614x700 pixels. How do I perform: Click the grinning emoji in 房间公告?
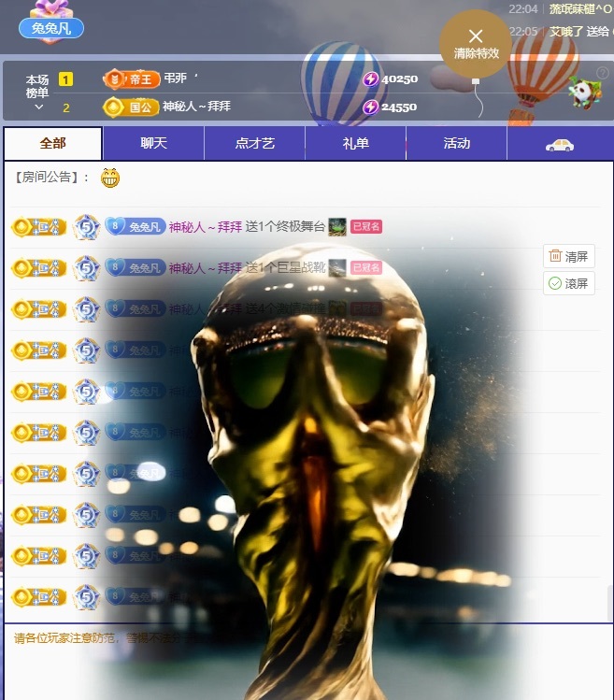click(110, 179)
